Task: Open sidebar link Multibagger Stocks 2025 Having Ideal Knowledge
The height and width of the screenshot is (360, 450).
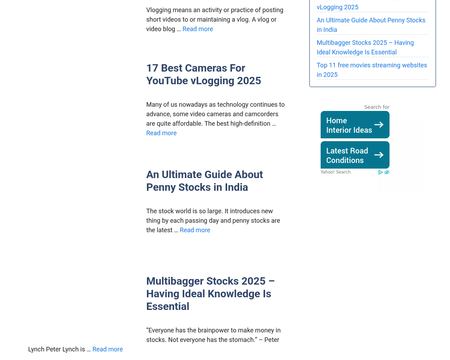Action: [365, 47]
